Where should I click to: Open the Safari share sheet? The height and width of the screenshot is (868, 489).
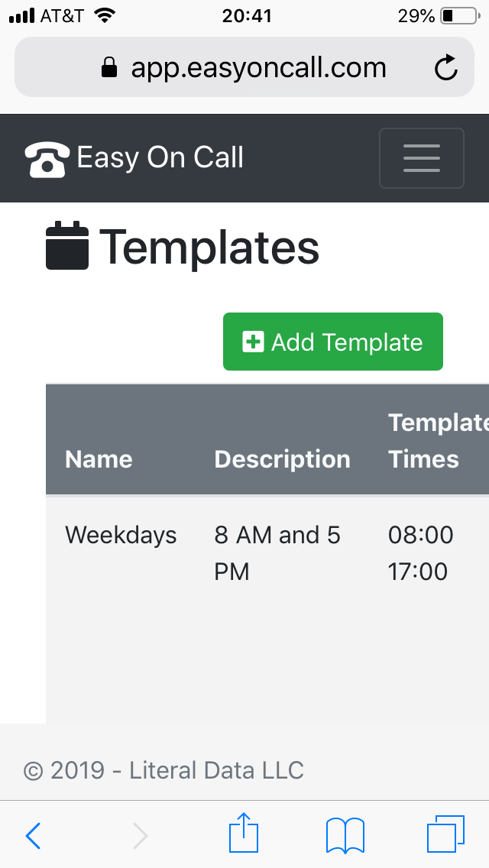click(x=244, y=834)
